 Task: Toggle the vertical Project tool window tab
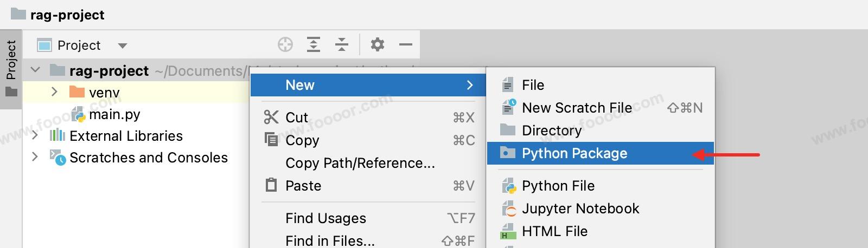coord(11,68)
